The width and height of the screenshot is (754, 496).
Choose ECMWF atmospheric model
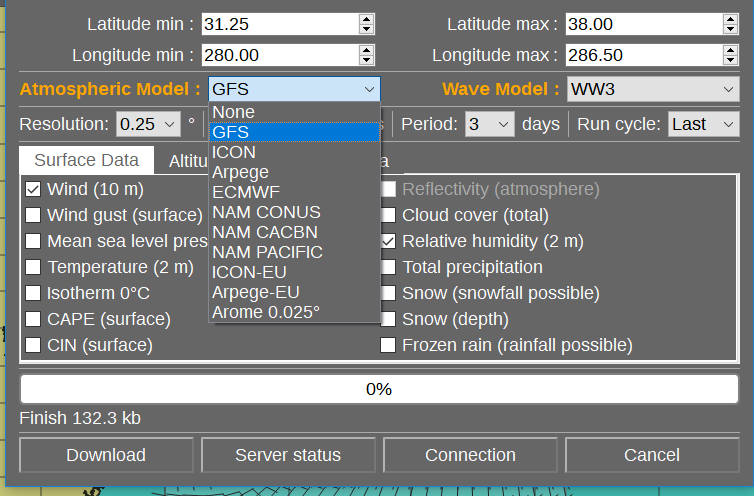point(294,192)
